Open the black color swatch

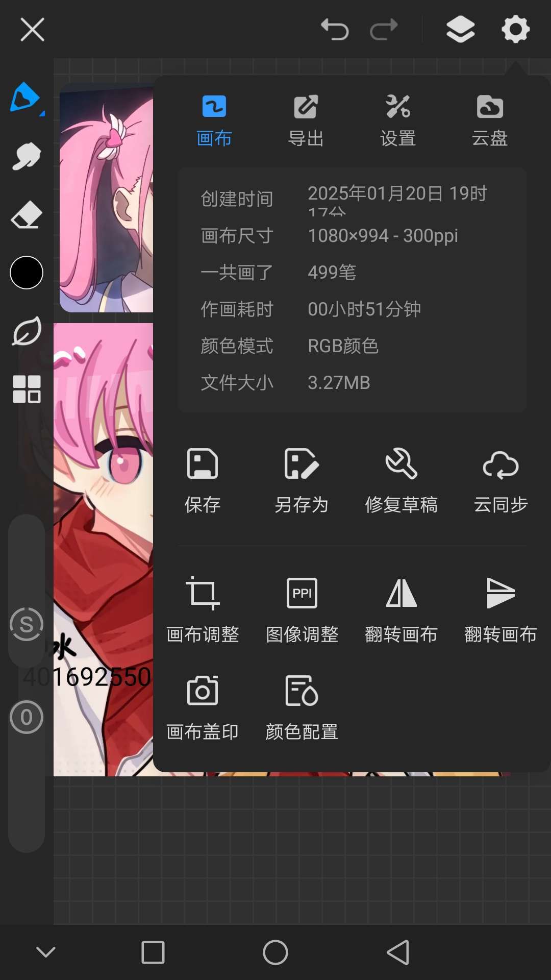click(27, 273)
